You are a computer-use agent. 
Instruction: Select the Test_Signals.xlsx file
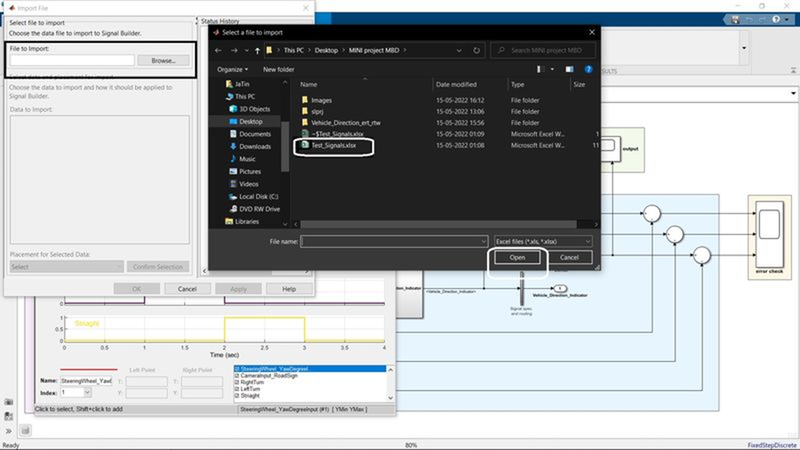pos(334,145)
